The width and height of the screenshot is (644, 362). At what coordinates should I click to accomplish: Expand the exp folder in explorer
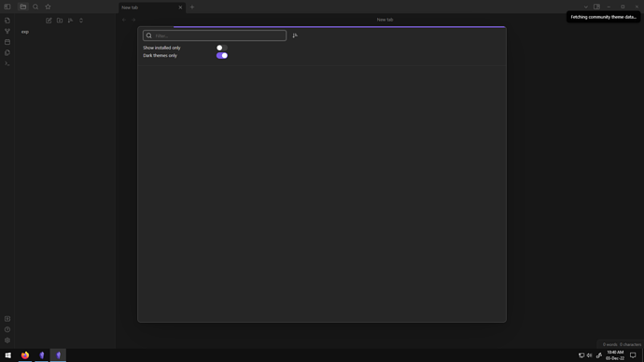click(x=25, y=32)
